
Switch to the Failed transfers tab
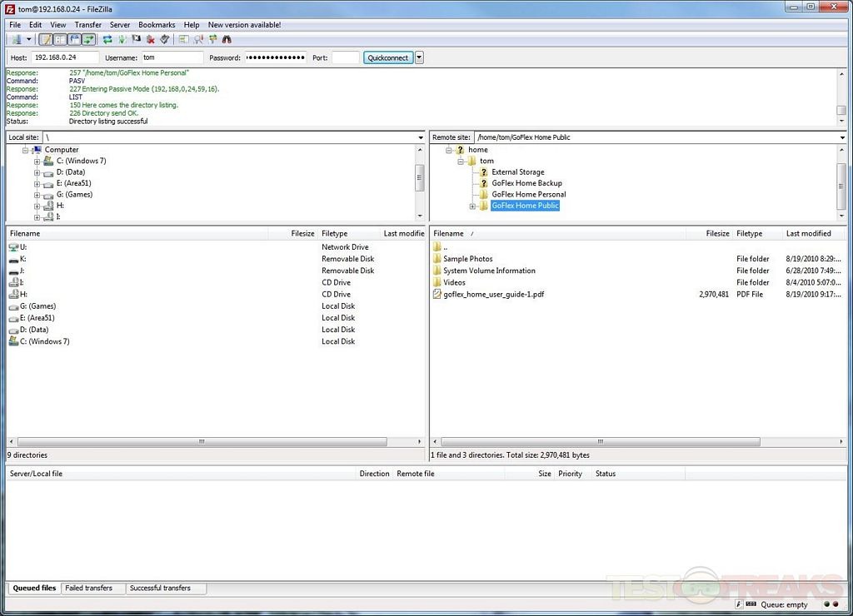coord(89,588)
